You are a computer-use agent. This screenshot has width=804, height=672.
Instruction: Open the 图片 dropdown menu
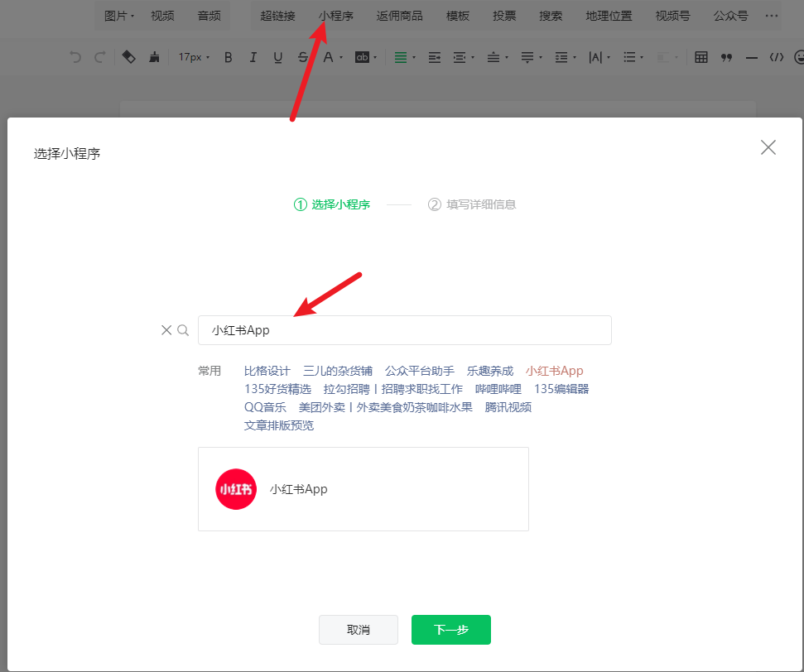pyautogui.click(x=119, y=16)
